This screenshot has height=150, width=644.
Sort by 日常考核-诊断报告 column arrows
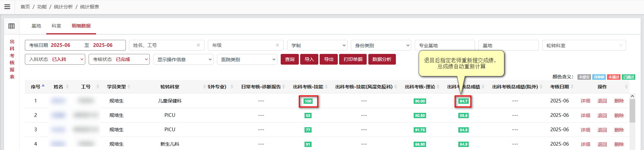pos(284,87)
